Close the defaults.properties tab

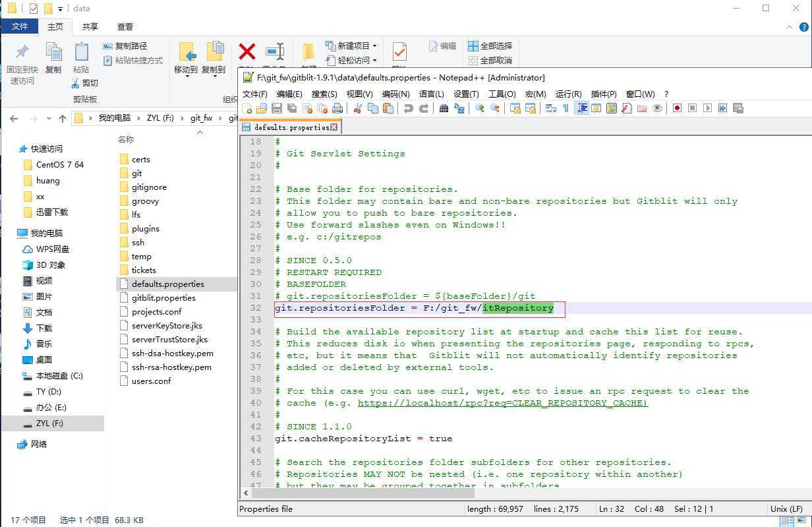point(334,127)
